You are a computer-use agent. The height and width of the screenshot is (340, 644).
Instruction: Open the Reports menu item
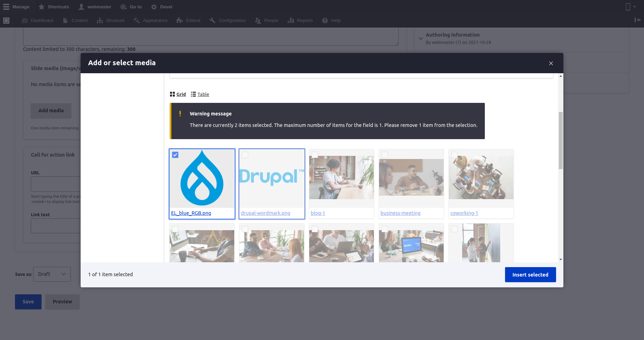point(300,21)
